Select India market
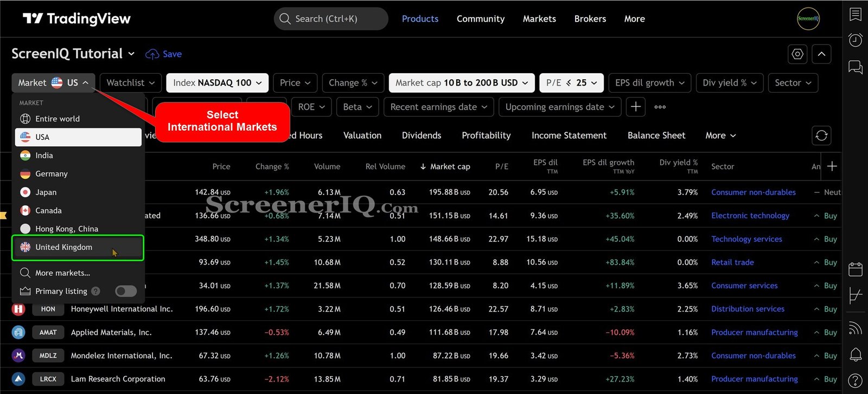This screenshot has height=394, width=868. click(78, 156)
